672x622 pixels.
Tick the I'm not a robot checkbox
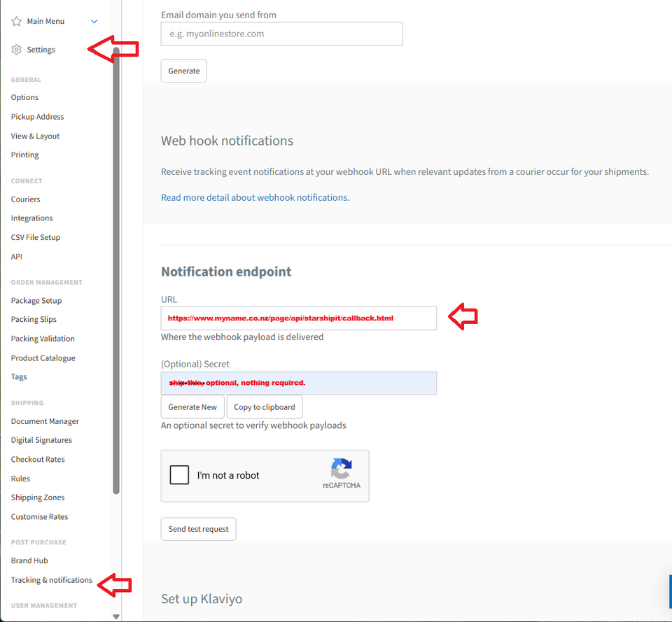point(180,475)
